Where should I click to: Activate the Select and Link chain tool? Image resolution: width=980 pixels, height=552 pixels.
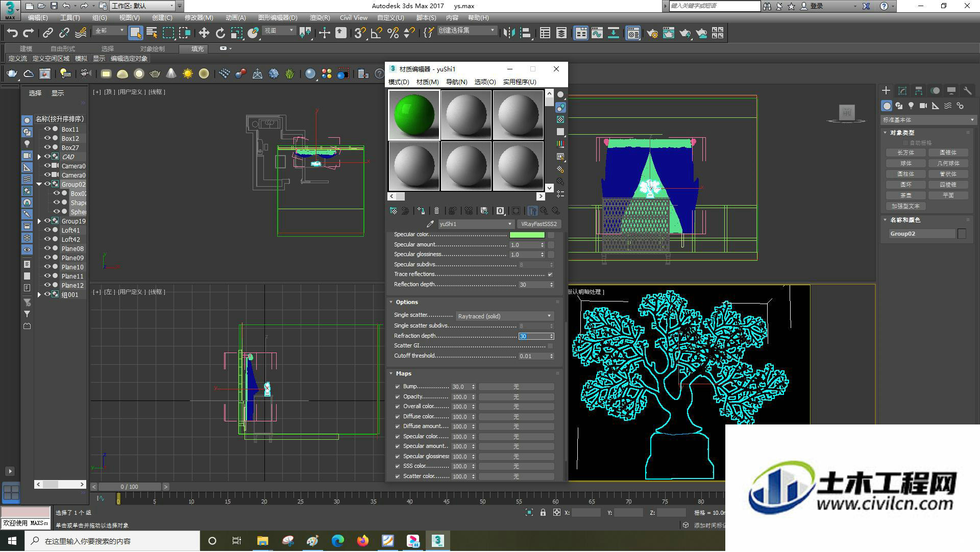click(x=47, y=33)
